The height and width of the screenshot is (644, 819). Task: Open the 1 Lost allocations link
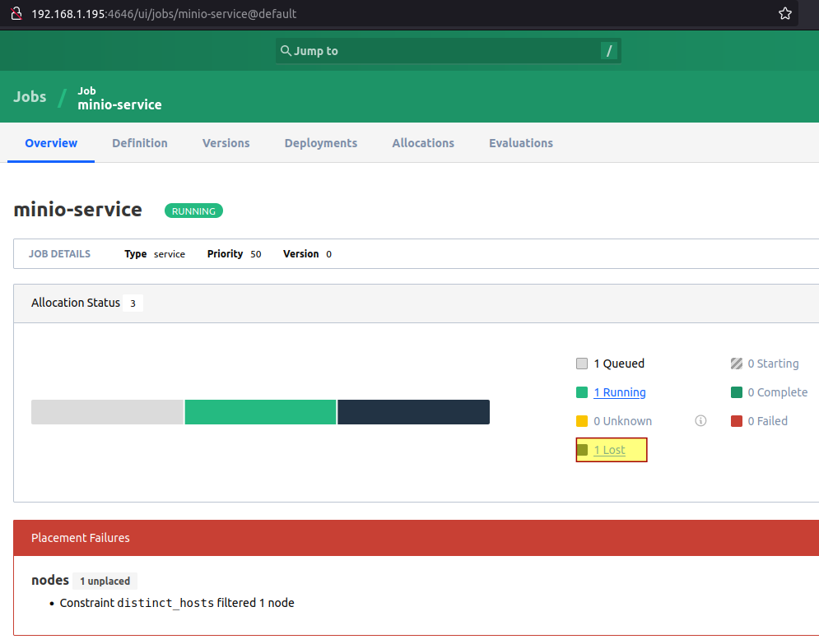609,449
